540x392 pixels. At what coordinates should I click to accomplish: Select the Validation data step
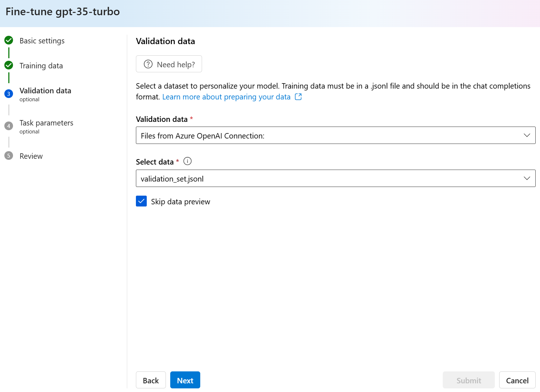click(x=45, y=91)
